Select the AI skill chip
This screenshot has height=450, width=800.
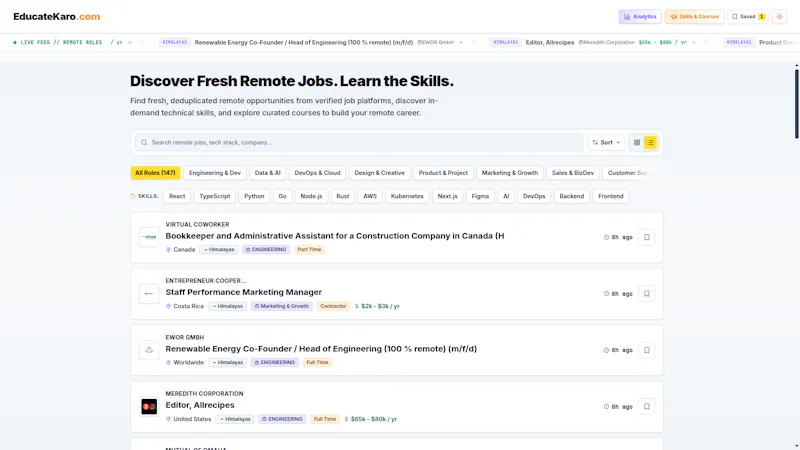506,196
